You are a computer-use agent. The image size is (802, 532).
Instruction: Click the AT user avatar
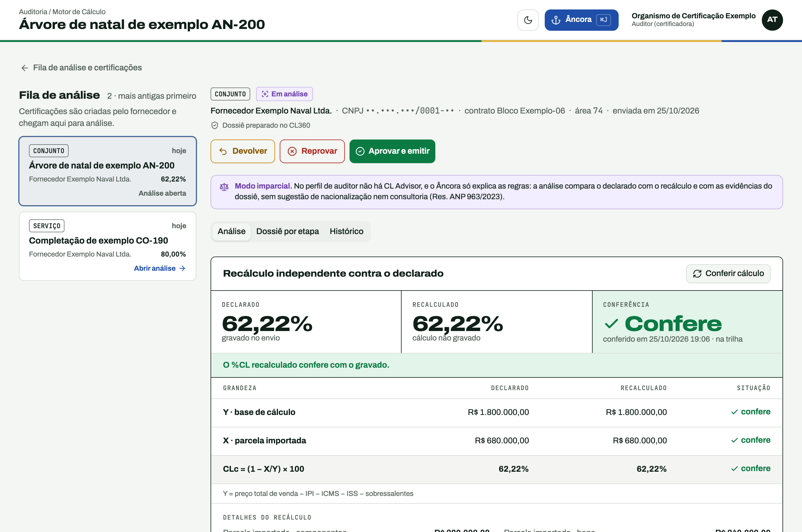(772, 20)
